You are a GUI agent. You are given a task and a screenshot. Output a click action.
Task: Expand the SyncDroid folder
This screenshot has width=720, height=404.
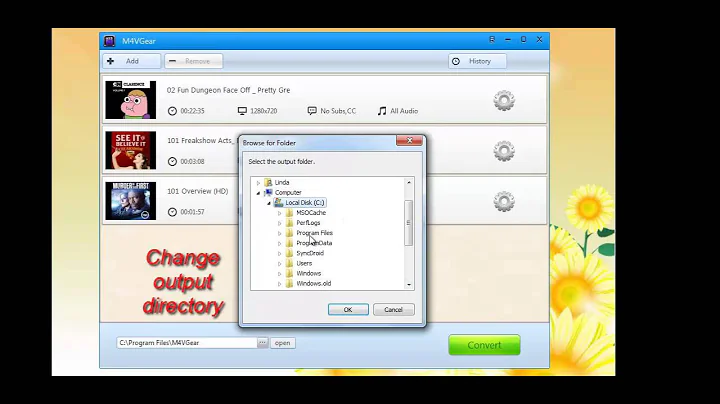pyautogui.click(x=279, y=253)
